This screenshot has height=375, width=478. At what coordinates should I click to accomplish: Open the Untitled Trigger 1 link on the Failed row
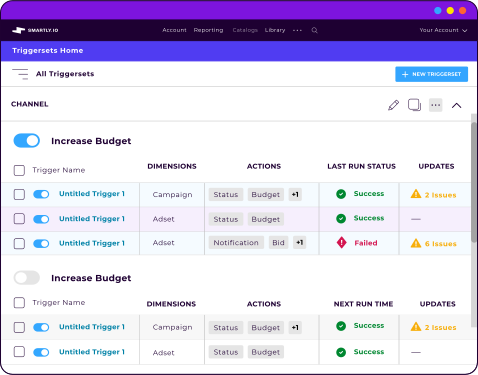[92, 243]
